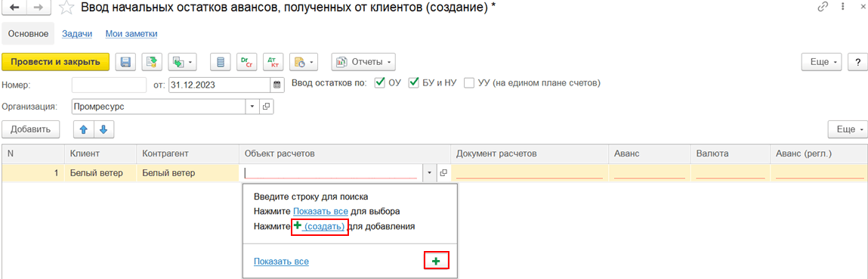Uncheck the БУ и НУ checkbox
This screenshot has width=868, height=279.
pyautogui.click(x=413, y=84)
